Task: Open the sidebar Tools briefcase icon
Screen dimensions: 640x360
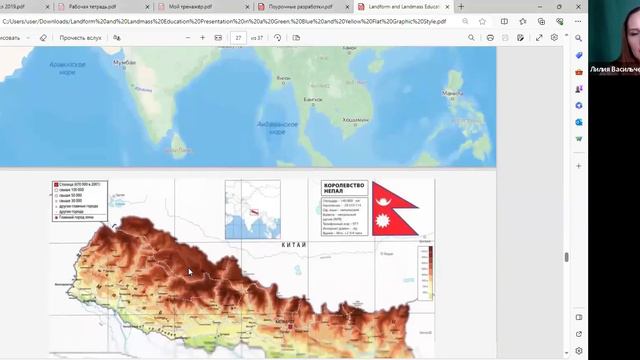Action: click(578, 72)
